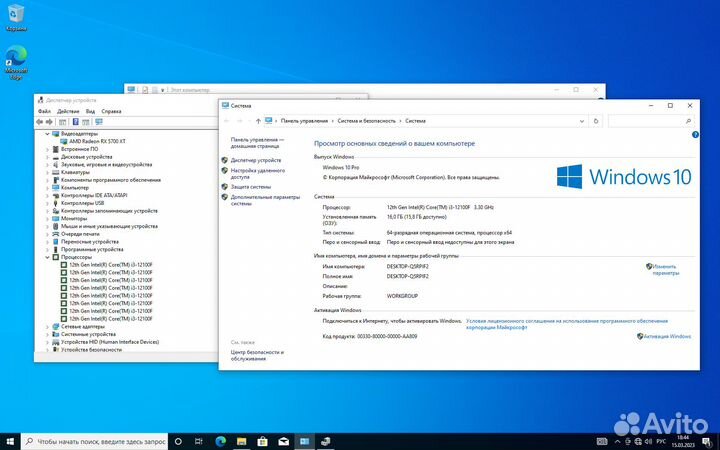Viewport: 720px width, 450px height.
Task: Click Панель управления breadcrumb
Action: 304,121
